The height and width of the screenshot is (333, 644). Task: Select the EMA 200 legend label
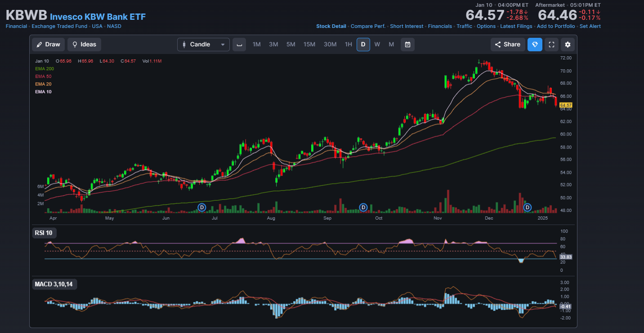(x=45, y=69)
